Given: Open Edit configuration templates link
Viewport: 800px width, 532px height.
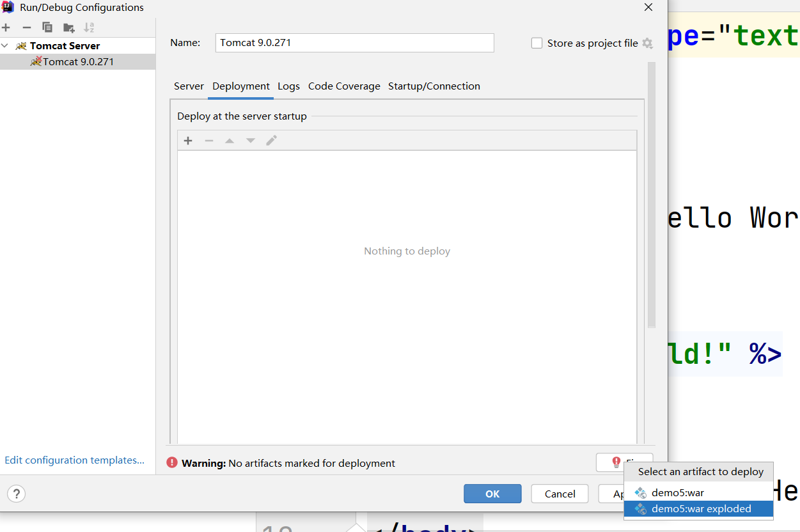Looking at the screenshot, I should pyautogui.click(x=74, y=460).
